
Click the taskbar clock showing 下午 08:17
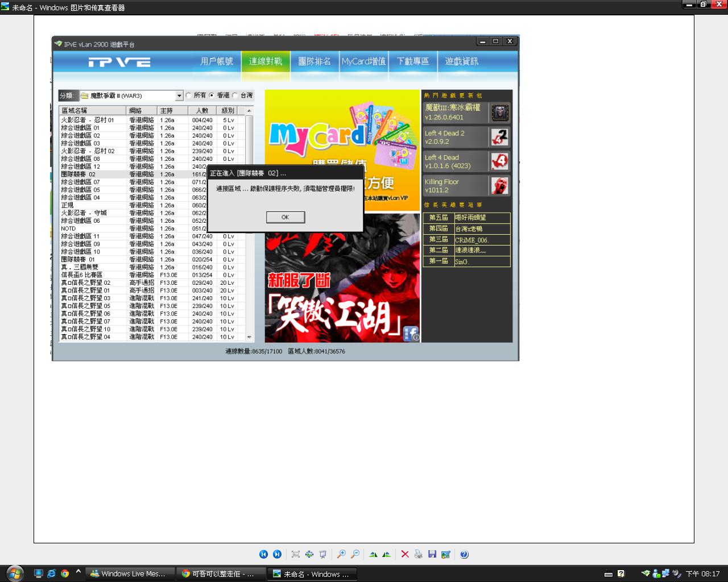point(702,574)
